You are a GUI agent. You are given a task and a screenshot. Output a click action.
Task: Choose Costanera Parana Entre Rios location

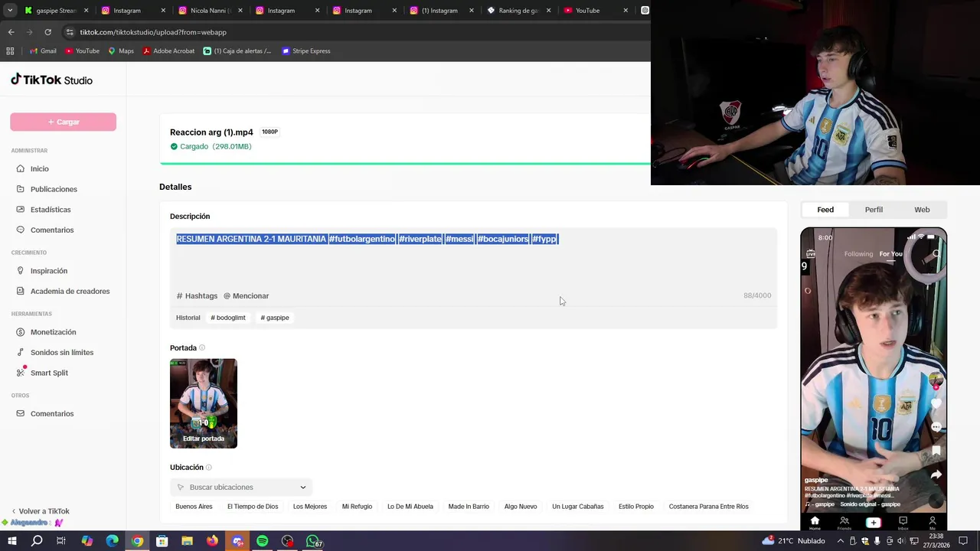(x=709, y=507)
